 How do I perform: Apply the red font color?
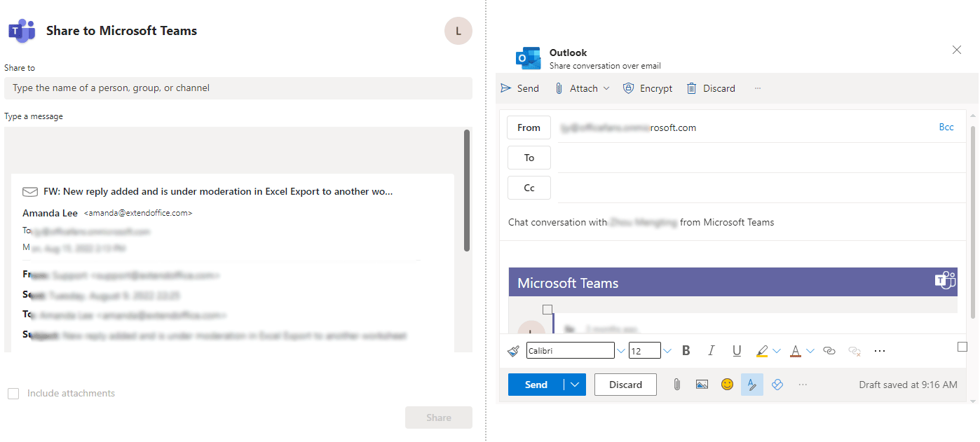pyautogui.click(x=796, y=351)
